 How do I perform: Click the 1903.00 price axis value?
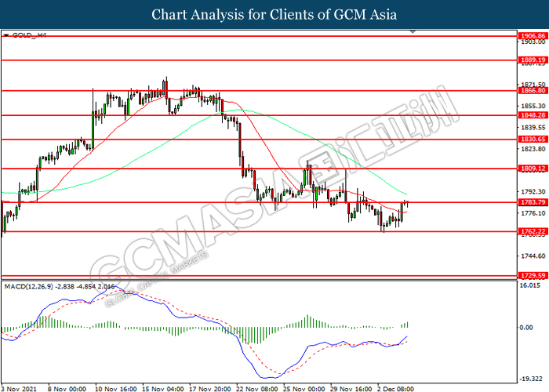pyautogui.click(x=533, y=42)
